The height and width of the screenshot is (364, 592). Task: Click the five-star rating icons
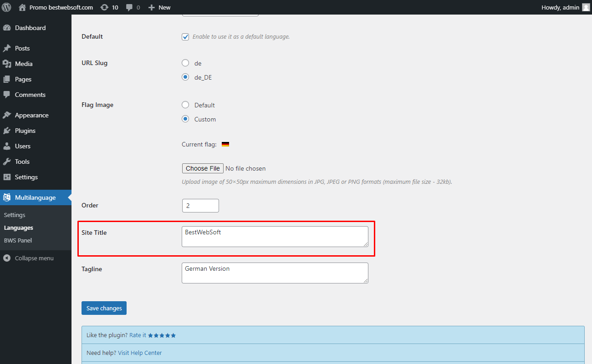[162, 335]
